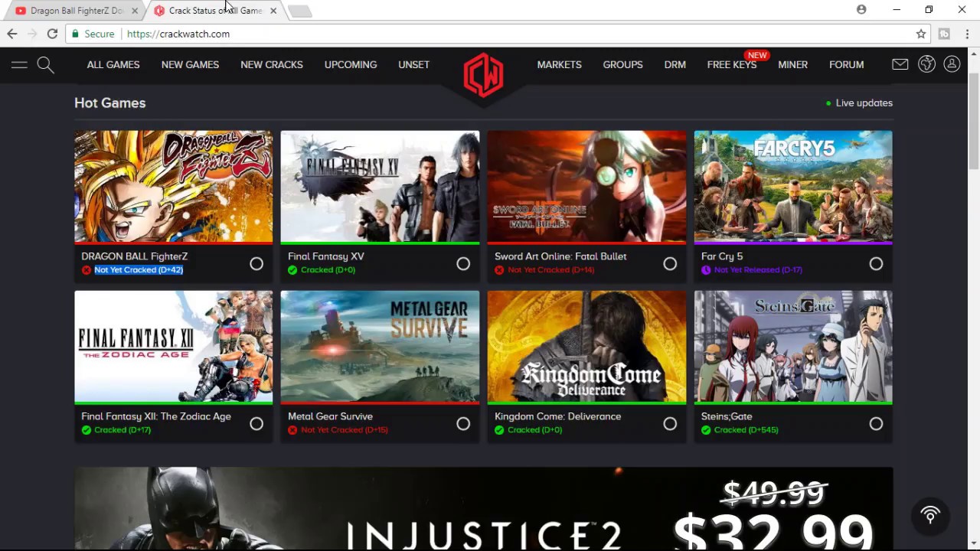The width and height of the screenshot is (980, 551).
Task: Open the MARKETS page
Action: pos(559,64)
